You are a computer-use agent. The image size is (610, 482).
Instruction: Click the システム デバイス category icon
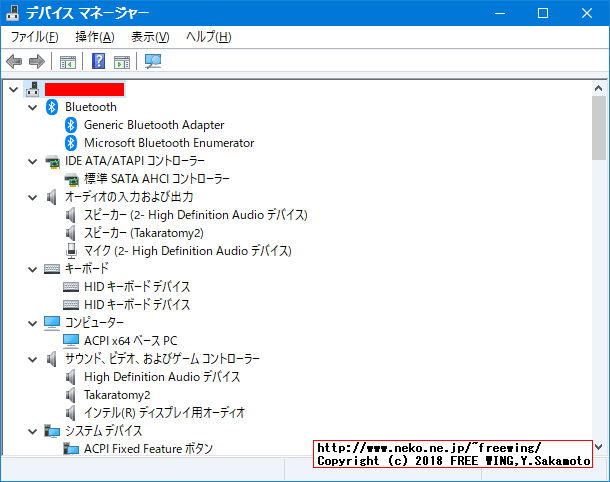pyautogui.click(x=52, y=431)
